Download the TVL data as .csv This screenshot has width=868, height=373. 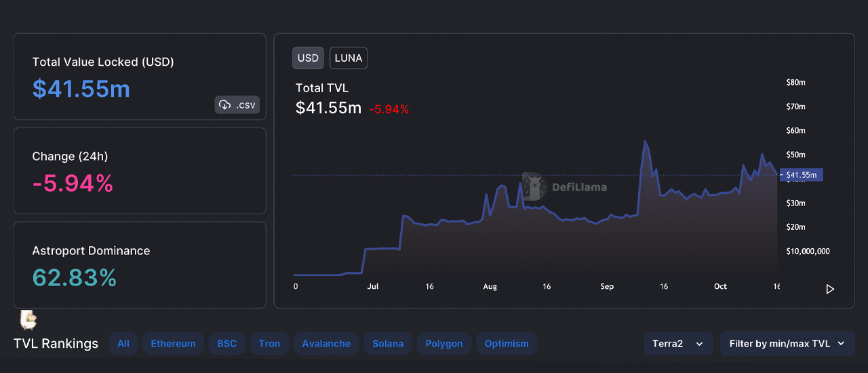(x=237, y=105)
